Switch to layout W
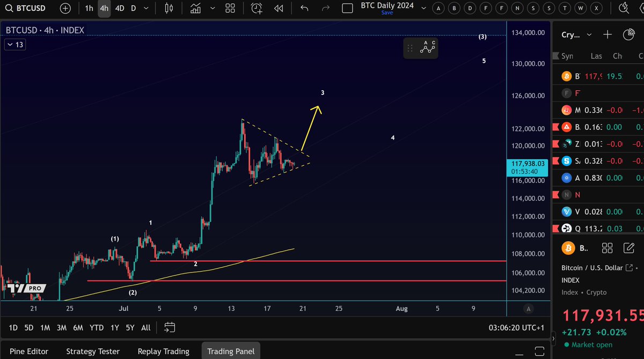644x359 pixels. point(580,9)
